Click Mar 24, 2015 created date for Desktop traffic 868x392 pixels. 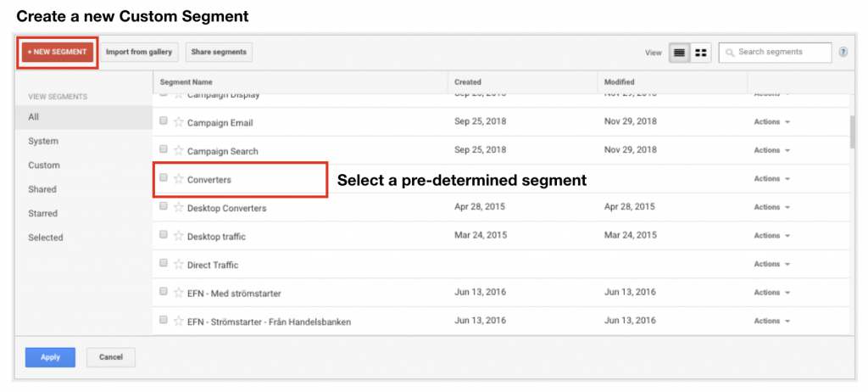click(480, 235)
